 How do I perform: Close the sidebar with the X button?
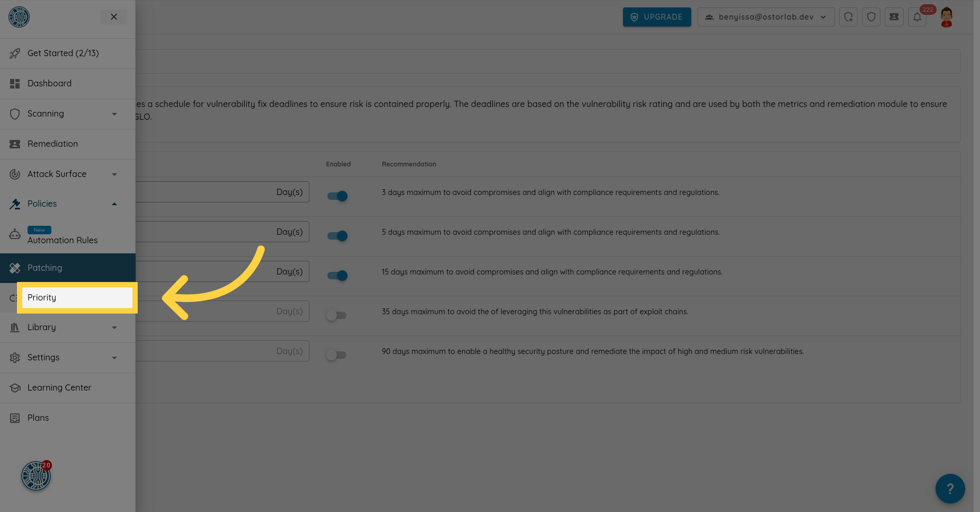click(x=114, y=17)
